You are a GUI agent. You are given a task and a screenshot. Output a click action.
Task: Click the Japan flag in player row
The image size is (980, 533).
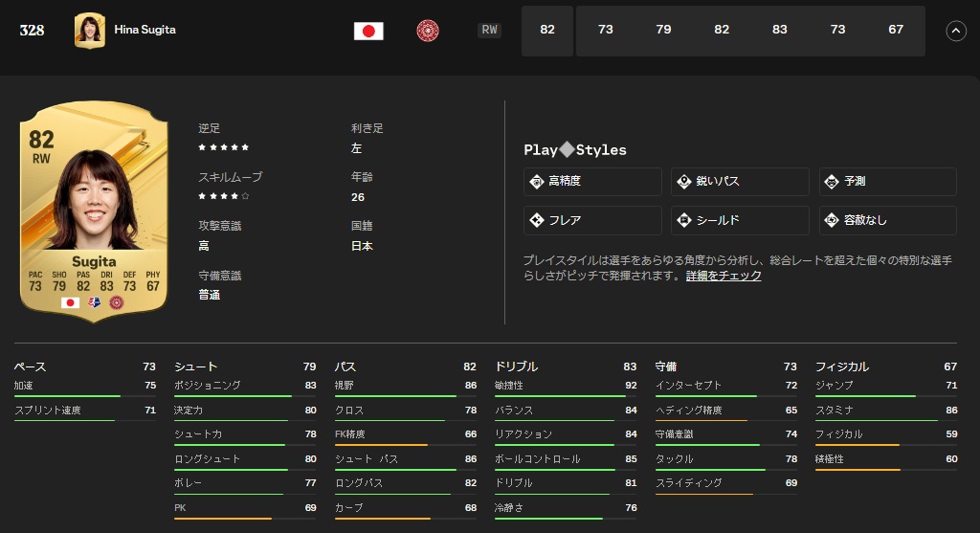pyautogui.click(x=368, y=31)
